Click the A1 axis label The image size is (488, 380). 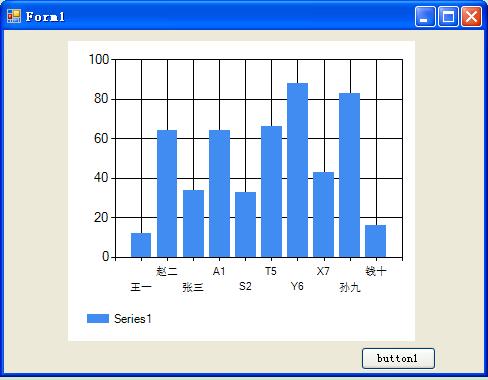pyautogui.click(x=219, y=271)
